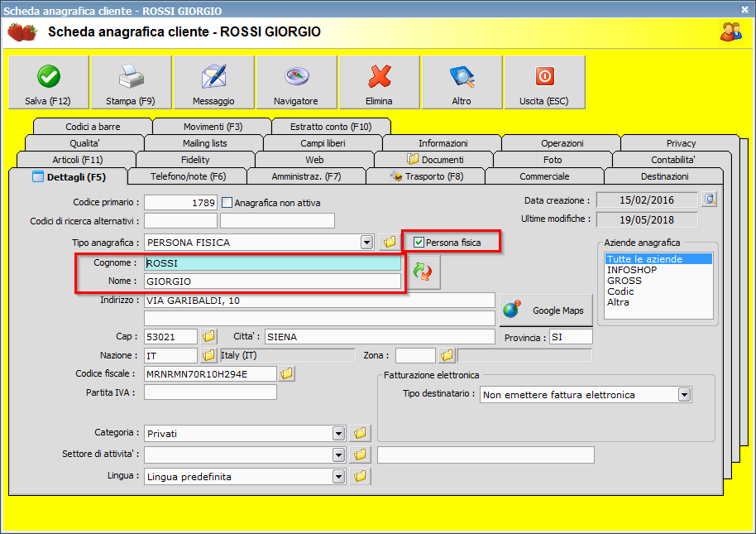This screenshot has height=534, width=756.
Task: Click the swap Cognome/Nome arrows icon
Action: (423, 272)
